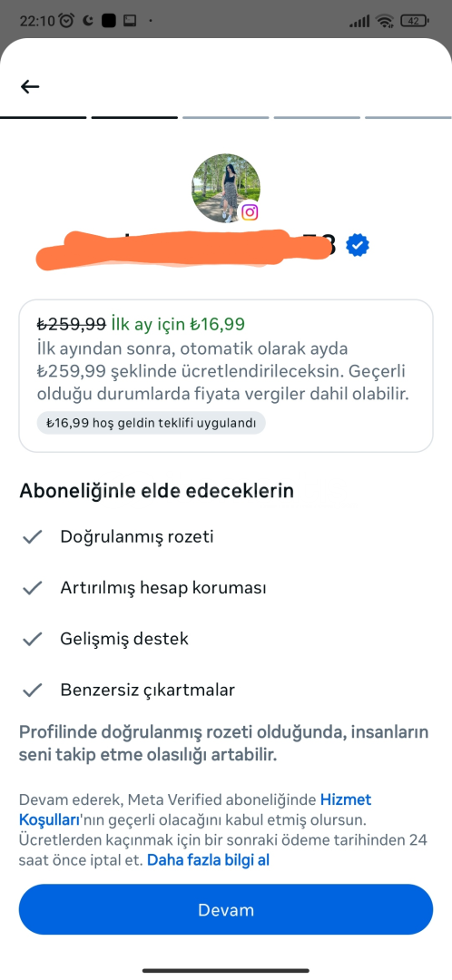
Task: Tap the Instagram logo badge on avatar
Action: click(x=250, y=211)
